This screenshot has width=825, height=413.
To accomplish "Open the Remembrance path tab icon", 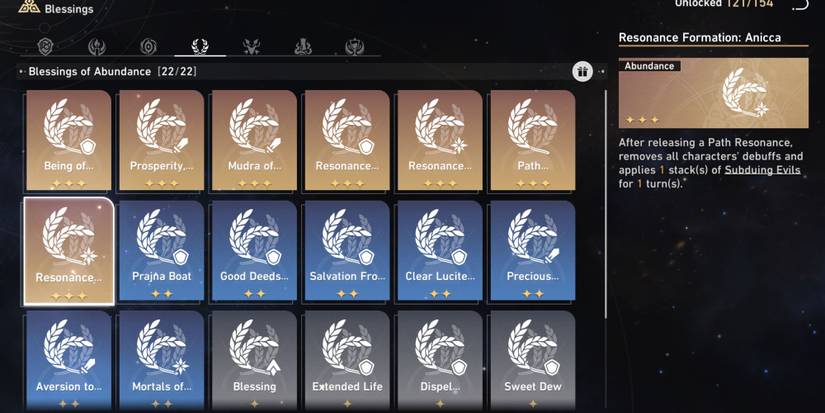I will (x=97, y=47).
